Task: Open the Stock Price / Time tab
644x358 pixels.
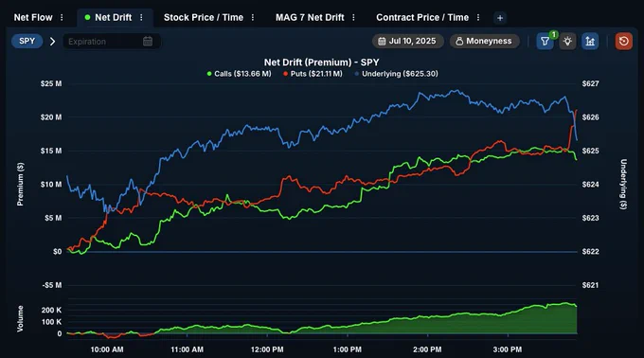Action: 204,18
